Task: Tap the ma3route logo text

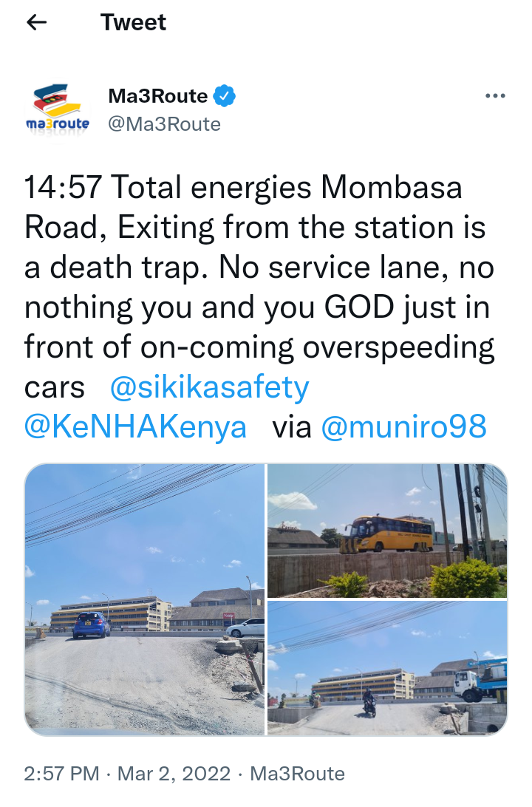Action: tap(58, 124)
